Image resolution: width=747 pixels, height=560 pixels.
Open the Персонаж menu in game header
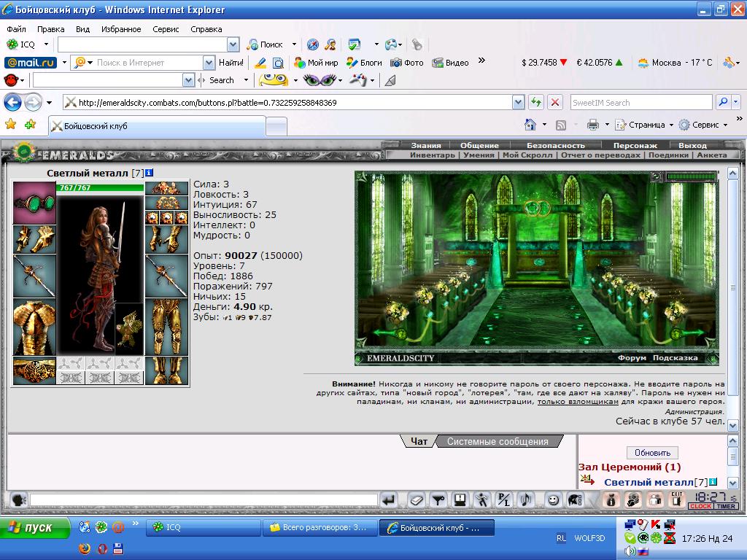click(x=635, y=145)
